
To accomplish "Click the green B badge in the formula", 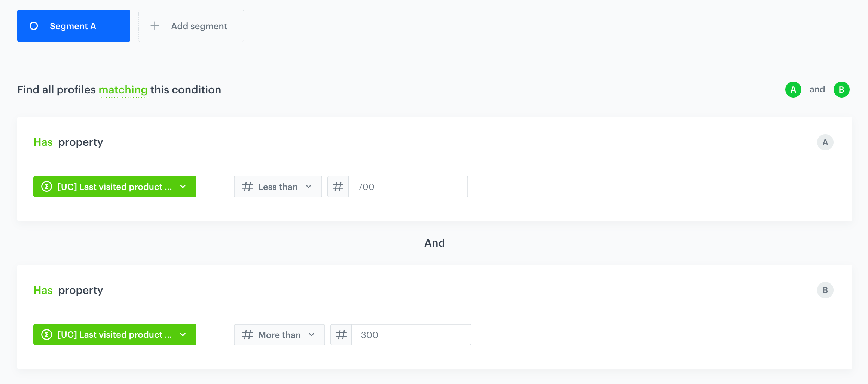I will (841, 90).
